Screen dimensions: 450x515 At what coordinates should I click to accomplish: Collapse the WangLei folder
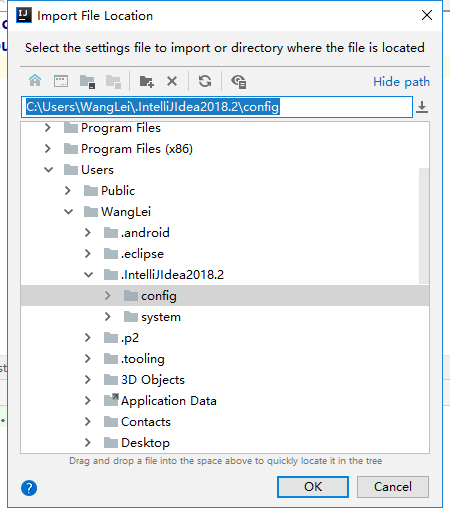(x=69, y=212)
